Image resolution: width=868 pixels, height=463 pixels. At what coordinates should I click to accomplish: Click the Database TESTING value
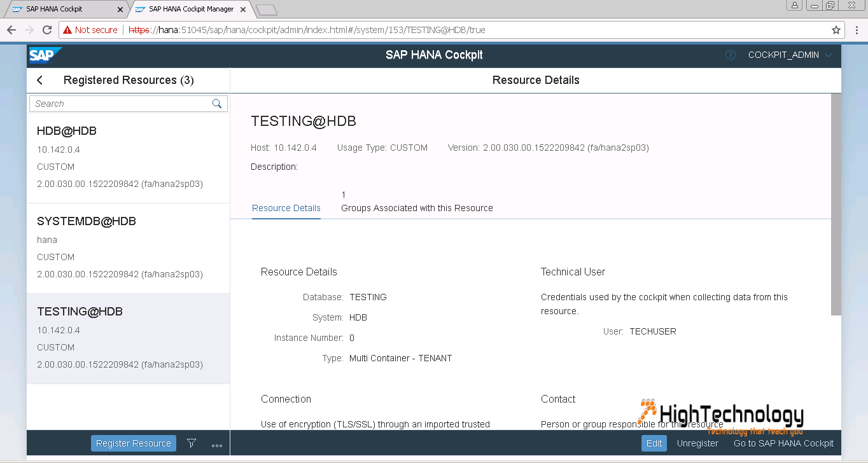(368, 297)
